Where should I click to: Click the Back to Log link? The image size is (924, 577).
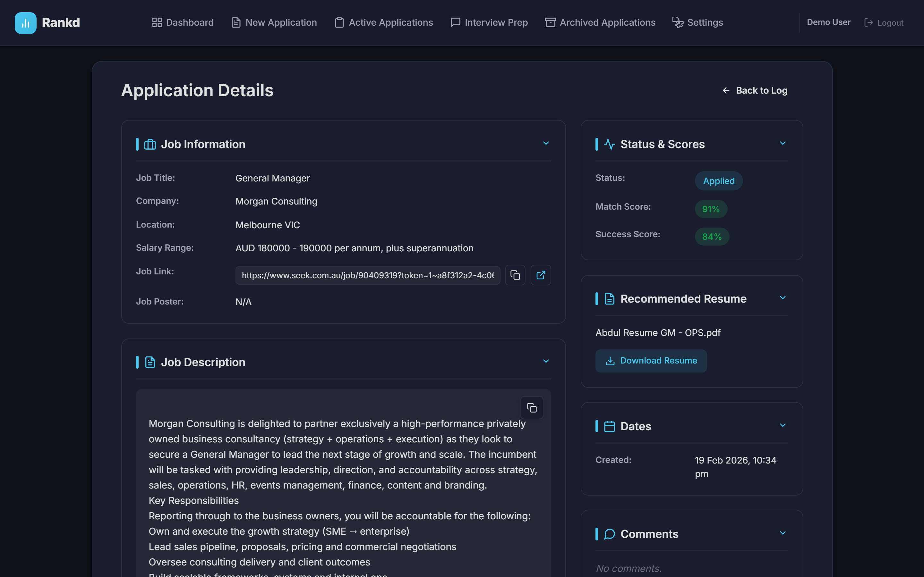[755, 90]
